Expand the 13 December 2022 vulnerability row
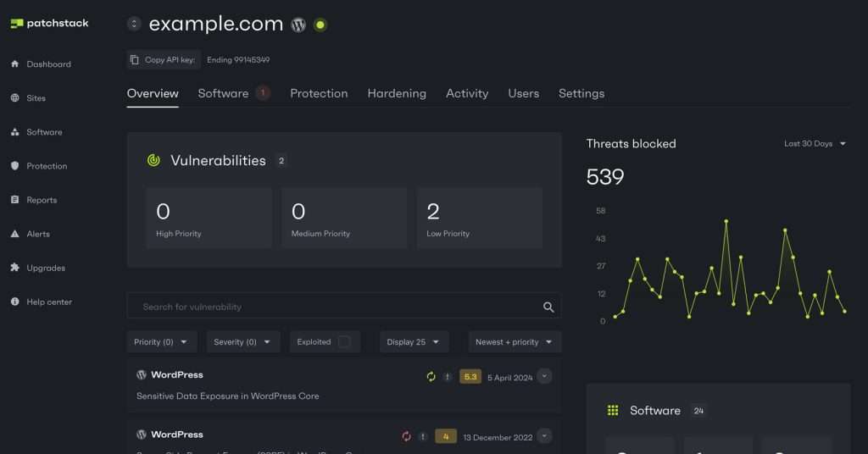 click(544, 435)
